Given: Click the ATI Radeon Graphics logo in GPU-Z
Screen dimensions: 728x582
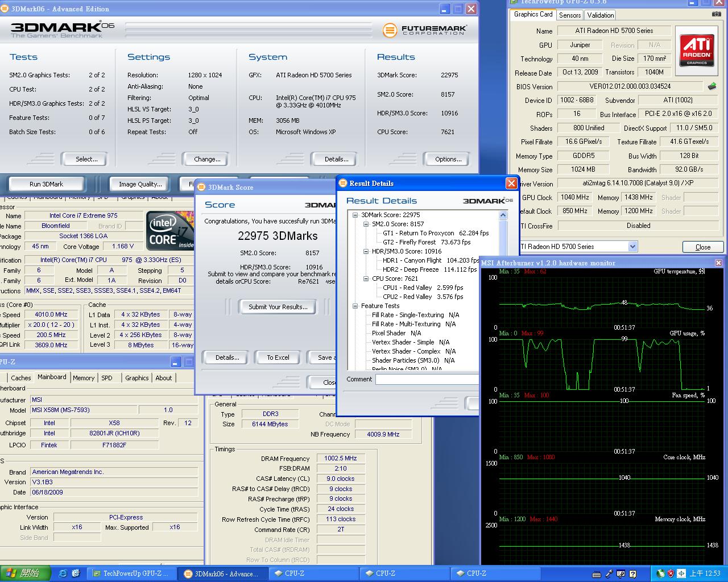Looking at the screenshot, I should (697, 50).
